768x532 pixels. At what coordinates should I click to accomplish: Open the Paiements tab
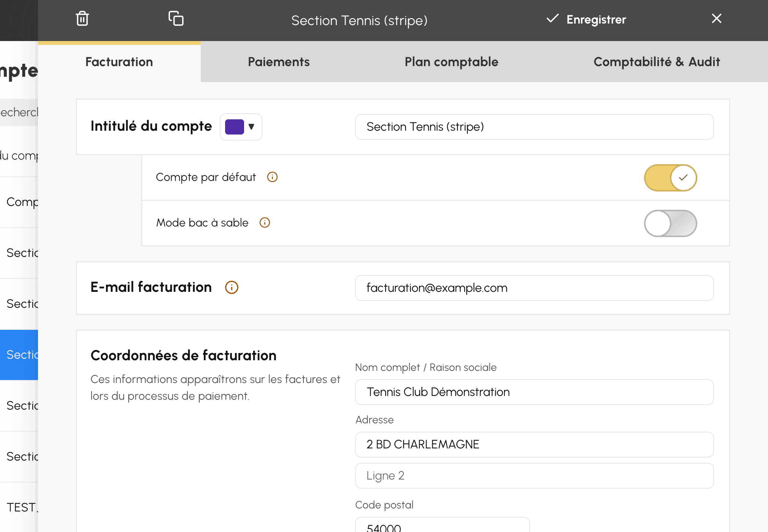(x=279, y=62)
